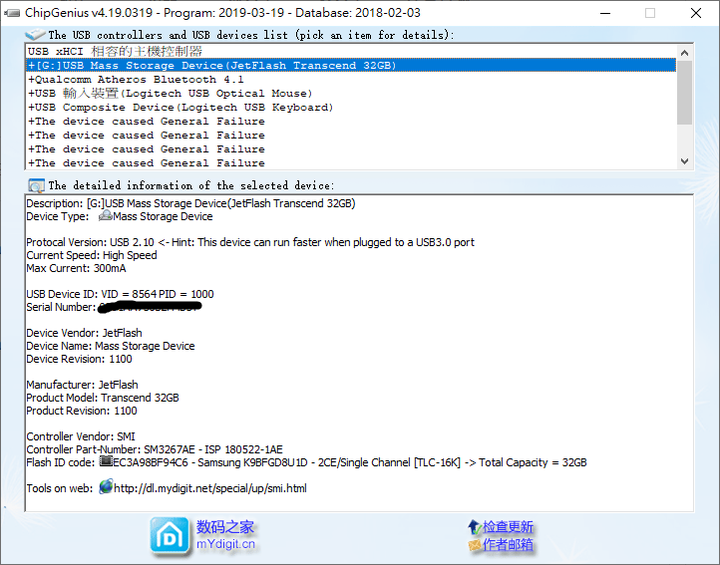Select the JetFlash Transcend 32GB device row
The height and width of the screenshot is (565, 720).
pos(351,65)
